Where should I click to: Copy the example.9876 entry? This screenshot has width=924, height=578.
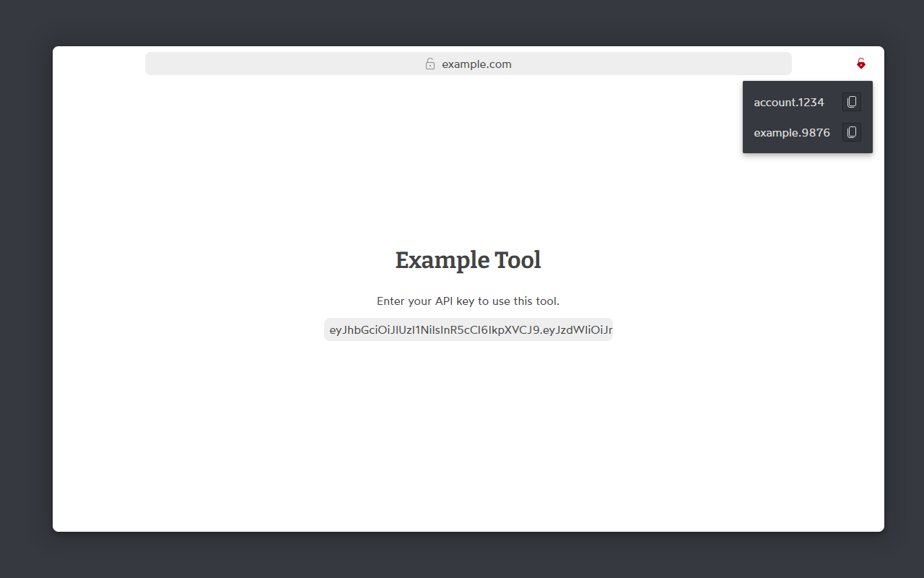point(852,132)
